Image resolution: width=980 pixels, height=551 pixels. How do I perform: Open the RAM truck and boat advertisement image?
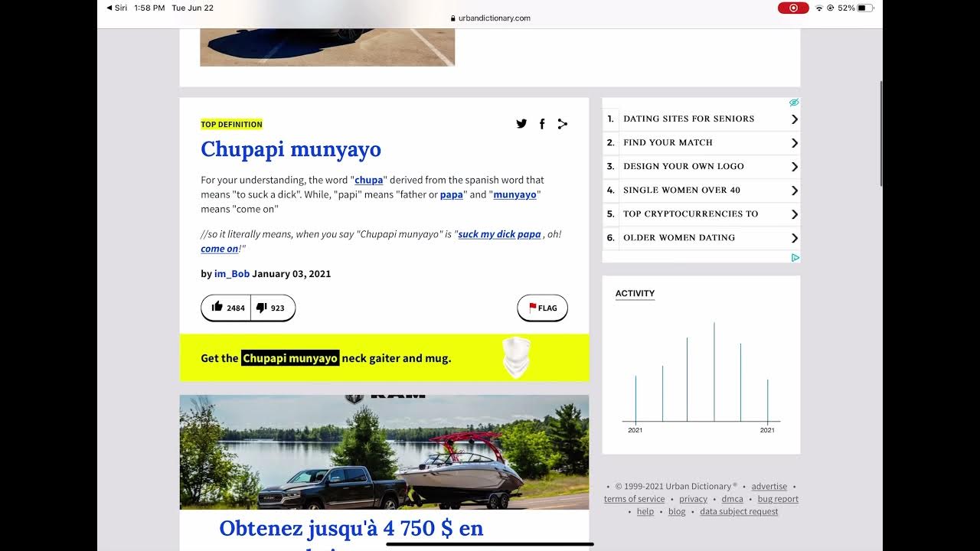pos(384,452)
